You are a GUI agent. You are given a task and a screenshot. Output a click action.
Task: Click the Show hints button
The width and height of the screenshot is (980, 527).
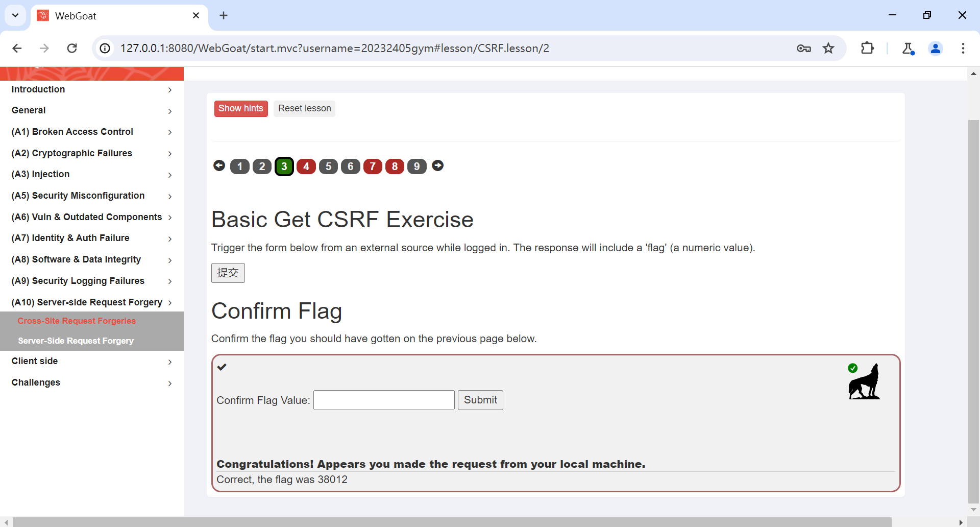241,108
